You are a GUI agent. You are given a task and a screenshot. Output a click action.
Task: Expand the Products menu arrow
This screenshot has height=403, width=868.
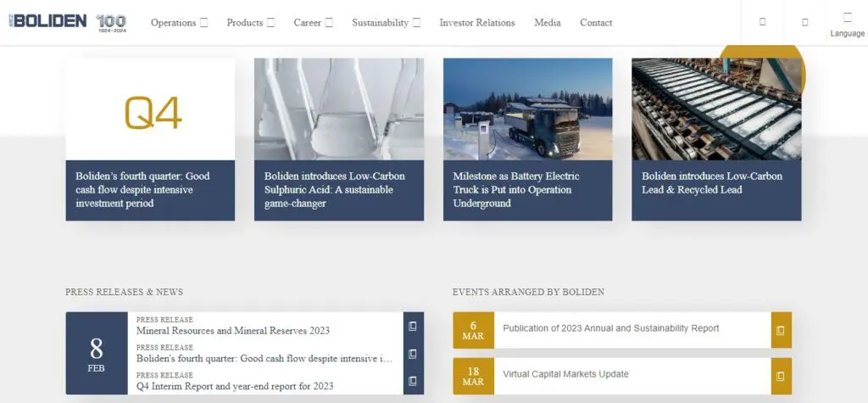tap(270, 23)
